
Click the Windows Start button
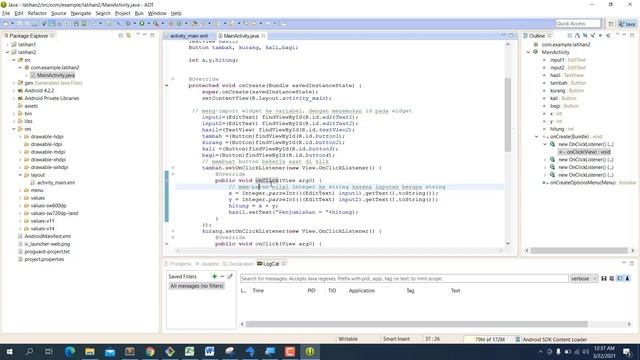click(x=9, y=351)
